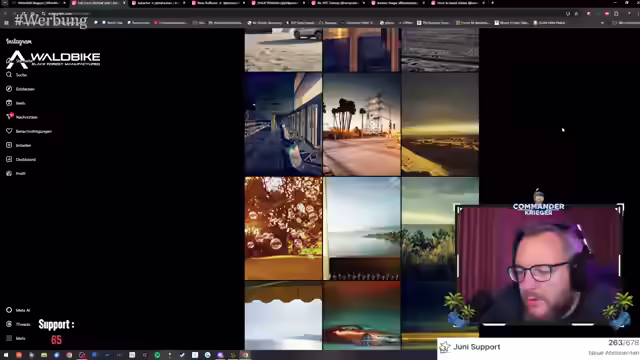Open Spotify from the taskbar
Image resolution: width=640 pixels, height=360 pixels.
tap(157, 355)
